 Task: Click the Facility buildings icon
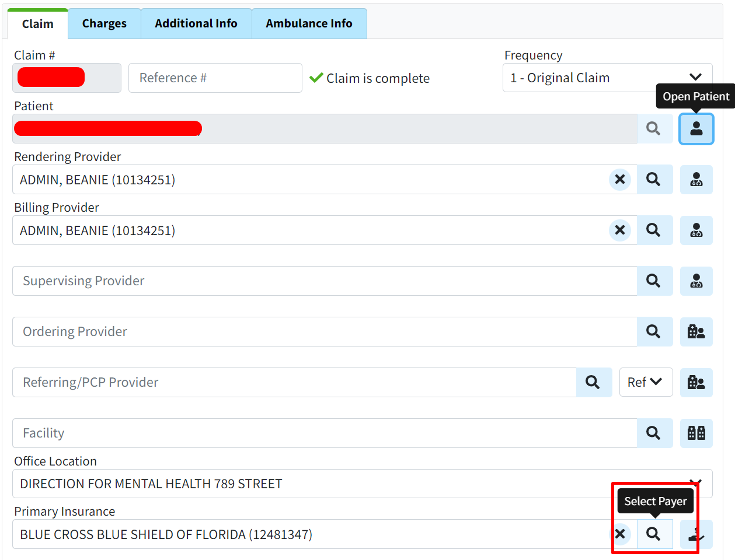click(x=696, y=433)
